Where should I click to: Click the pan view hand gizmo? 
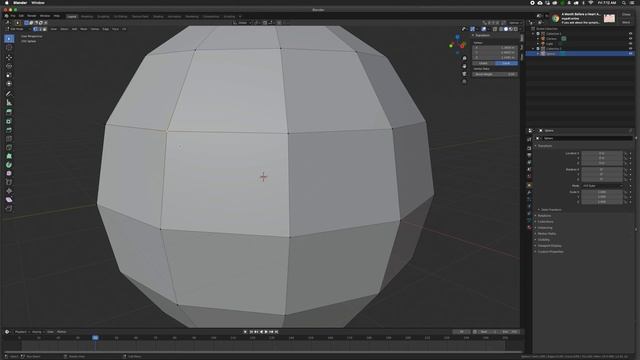click(x=464, y=66)
